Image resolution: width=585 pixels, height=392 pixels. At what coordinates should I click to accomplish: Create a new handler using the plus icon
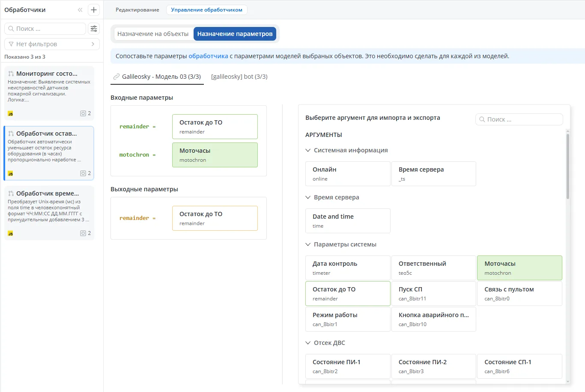tap(93, 9)
